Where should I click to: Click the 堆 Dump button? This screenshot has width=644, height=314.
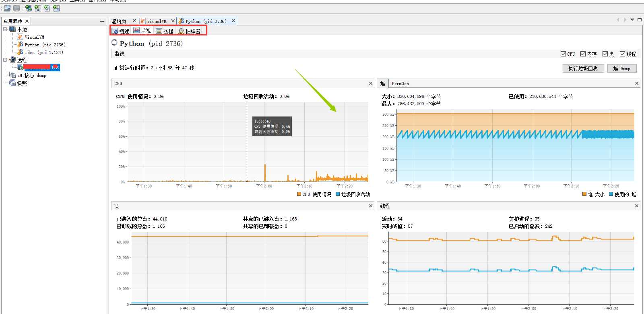[621, 69]
